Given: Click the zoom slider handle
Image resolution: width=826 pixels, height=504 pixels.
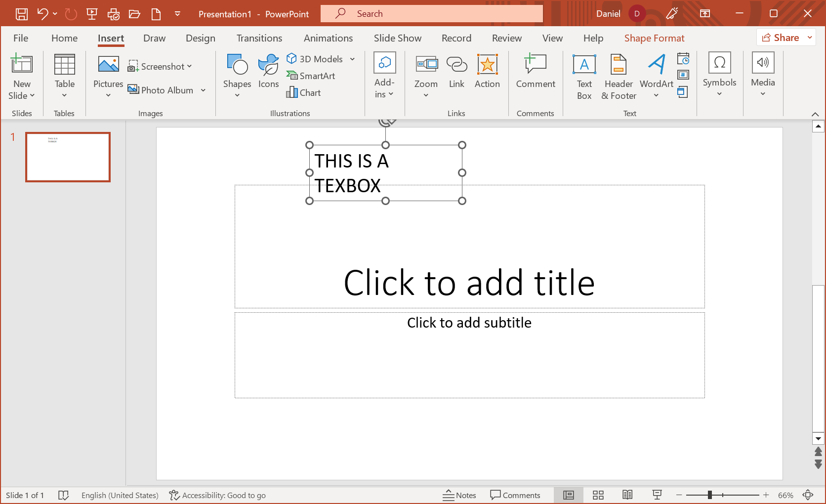Looking at the screenshot, I should [x=709, y=495].
